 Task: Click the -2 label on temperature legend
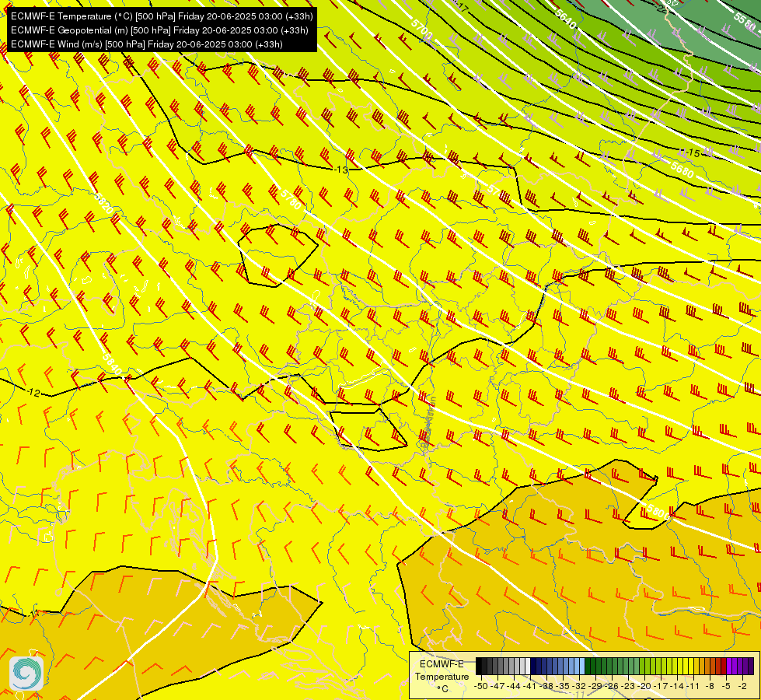742,686
